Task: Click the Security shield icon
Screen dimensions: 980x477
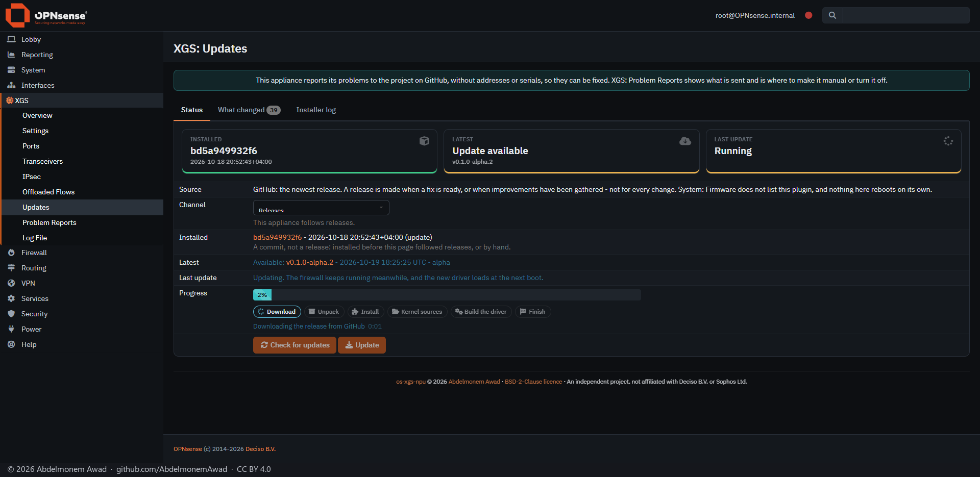Action: coord(11,314)
